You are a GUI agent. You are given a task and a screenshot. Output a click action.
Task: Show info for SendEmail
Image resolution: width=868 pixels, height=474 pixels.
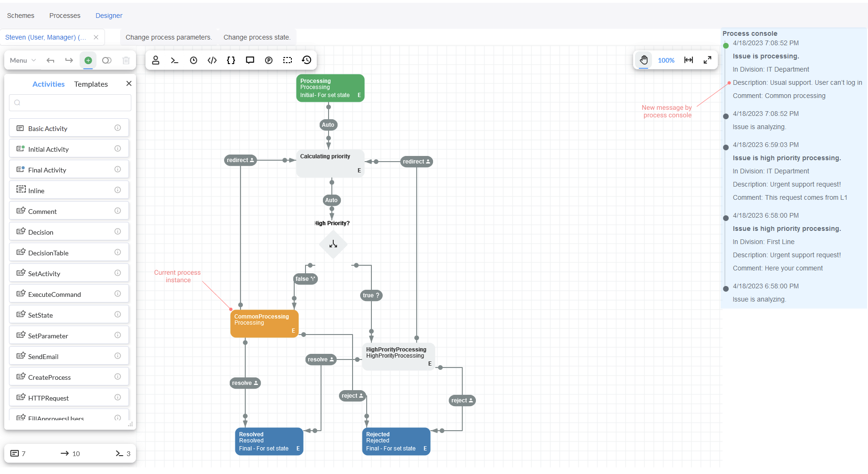point(118,356)
